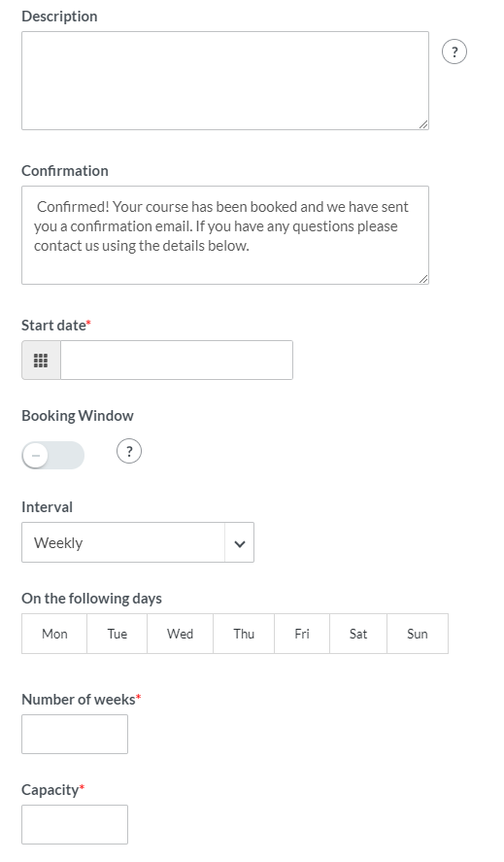
Task: Select the Sat day button
Action: click(x=358, y=634)
